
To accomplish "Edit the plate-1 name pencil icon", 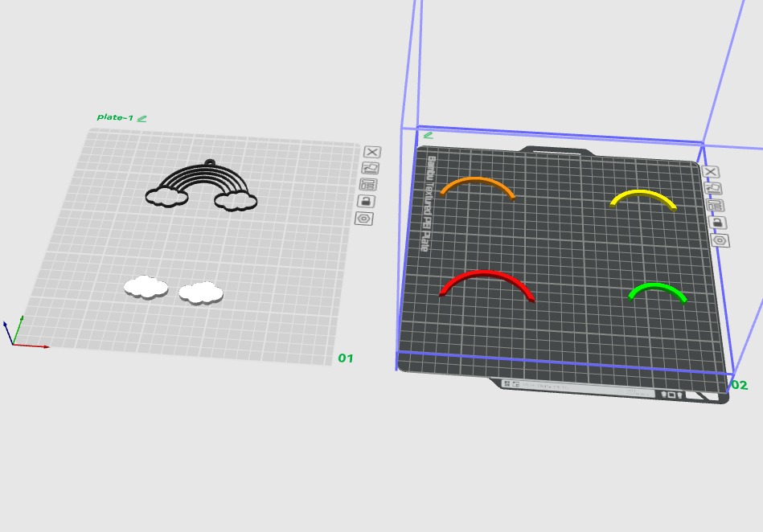I will [142, 118].
